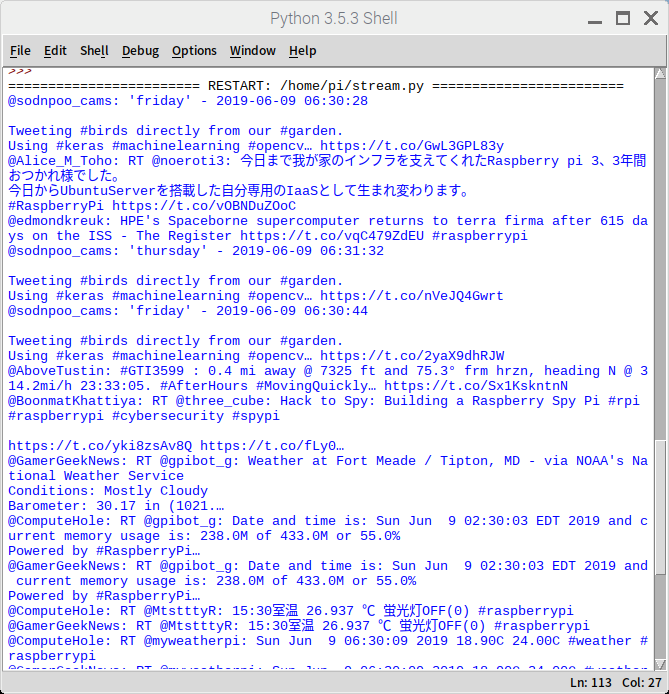Minimize the Python Shell window
This screenshot has width=669, height=694.
click(x=595, y=21)
